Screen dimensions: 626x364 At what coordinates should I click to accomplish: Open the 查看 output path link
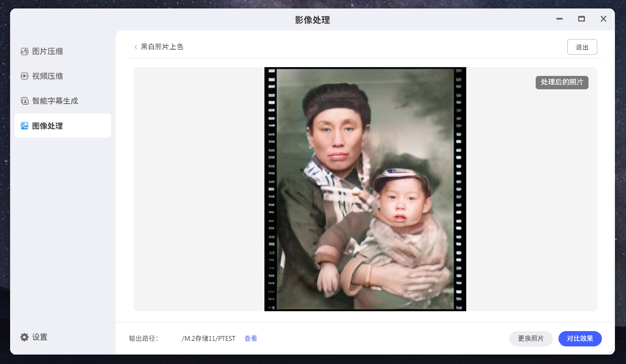[251, 339]
